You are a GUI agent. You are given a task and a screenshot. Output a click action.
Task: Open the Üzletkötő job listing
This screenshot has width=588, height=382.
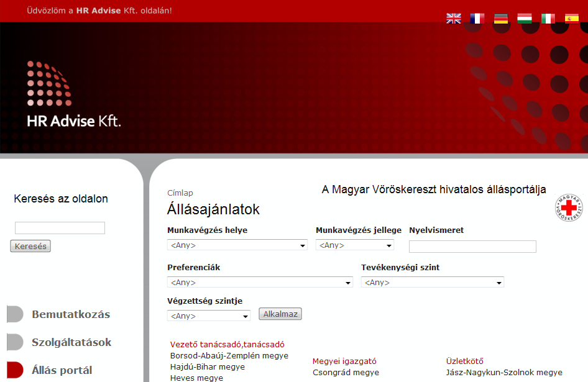click(465, 361)
